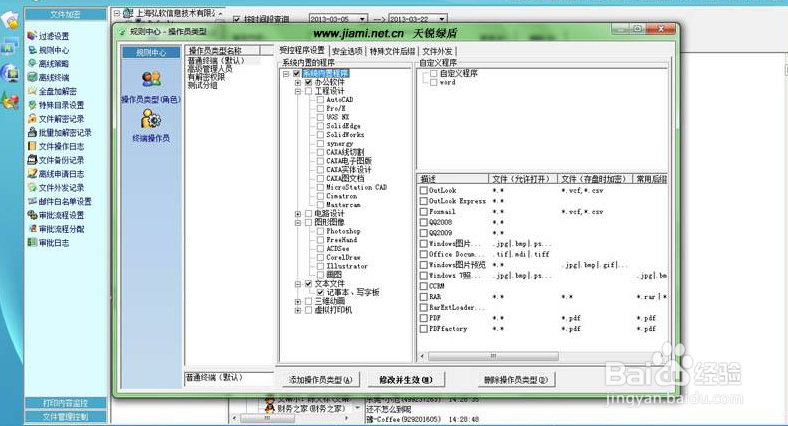Expand the 办公软件 tree node
The image size is (788, 426).
click(298, 82)
